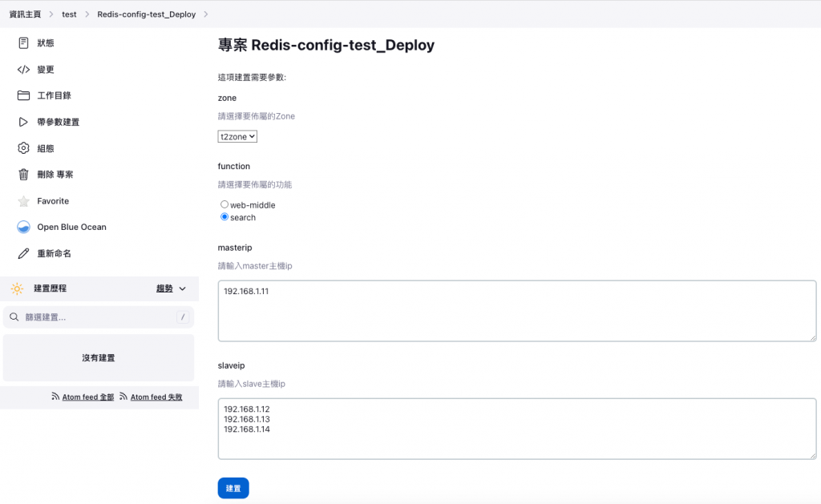Click the 狀態 status document icon
Screen dimensions: 821x504
(x=23, y=43)
